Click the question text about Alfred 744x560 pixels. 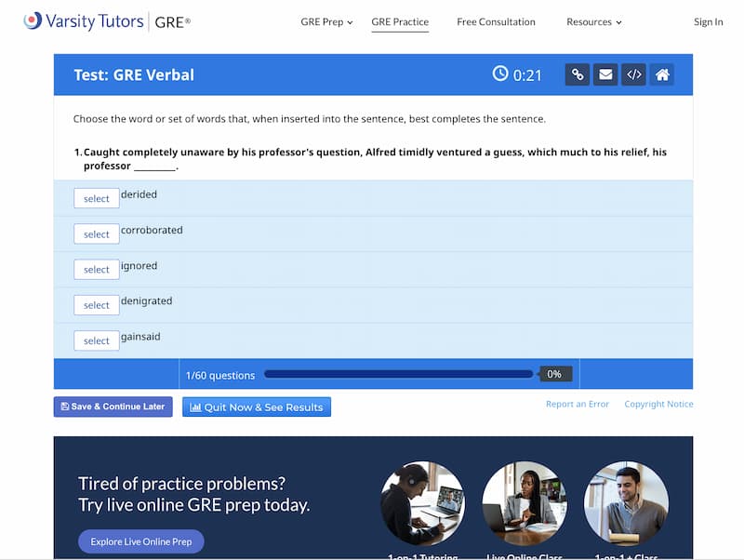point(375,159)
